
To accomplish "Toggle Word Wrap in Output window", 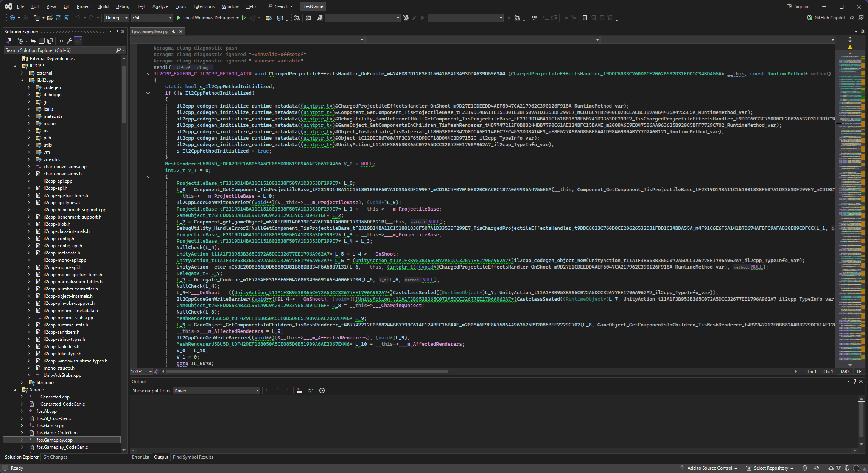I will click(x=311, y=390).
